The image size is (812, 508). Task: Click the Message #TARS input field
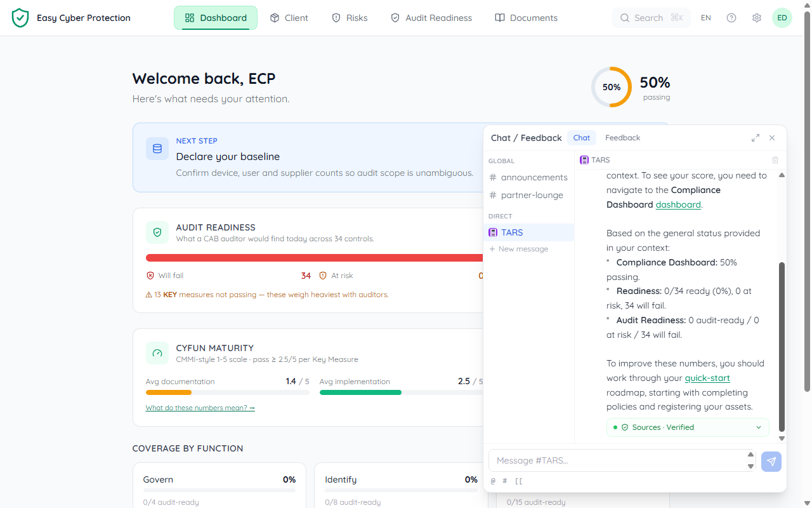(x=617, y=460)
